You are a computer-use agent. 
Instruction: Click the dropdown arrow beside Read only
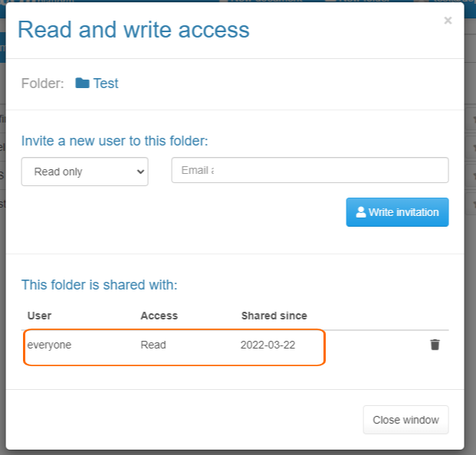pos(140,172)
